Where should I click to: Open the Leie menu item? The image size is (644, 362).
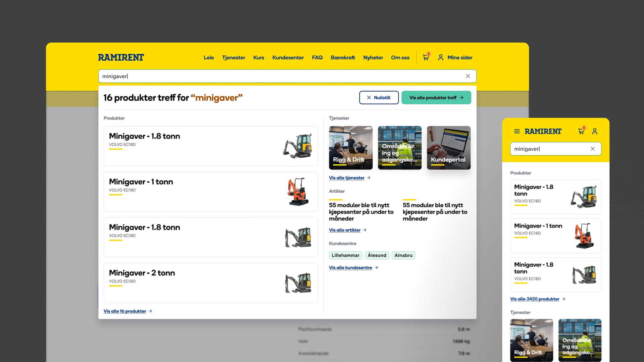pos(209,57)
